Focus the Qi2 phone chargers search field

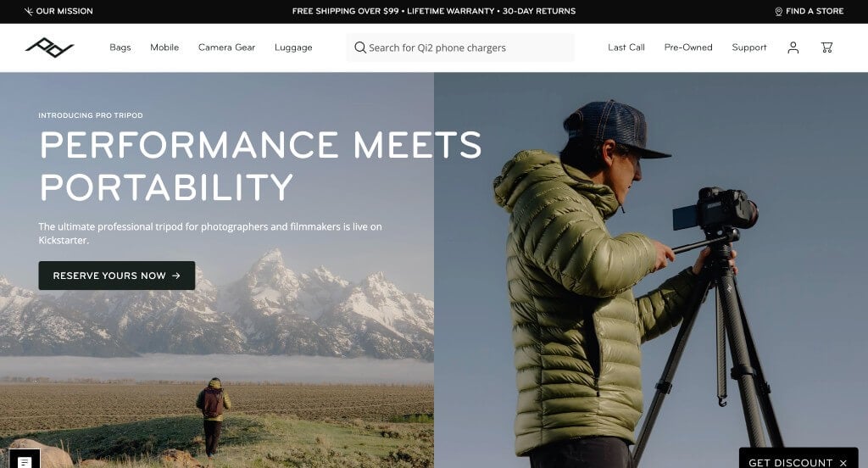click(x=460, y=47)
